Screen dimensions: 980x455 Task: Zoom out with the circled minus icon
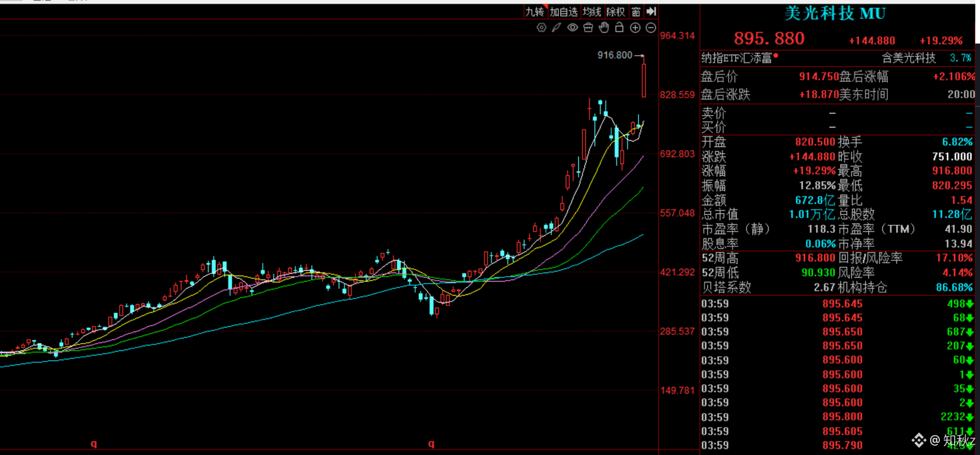tap(651, 27)
